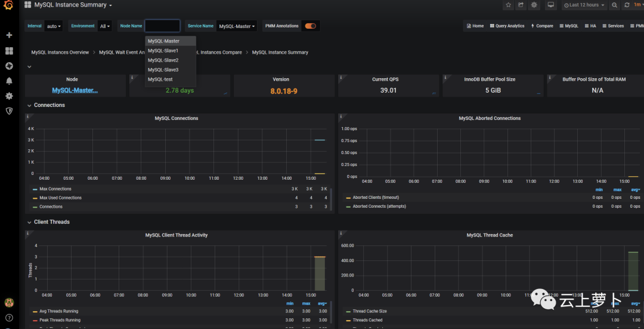Cycle view mode with the monitor icon
Screen dimensions: 644x329
coord(551,5)
